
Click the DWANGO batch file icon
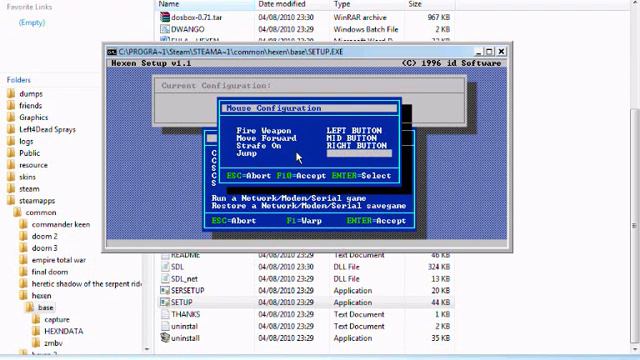tap(165, 29)
